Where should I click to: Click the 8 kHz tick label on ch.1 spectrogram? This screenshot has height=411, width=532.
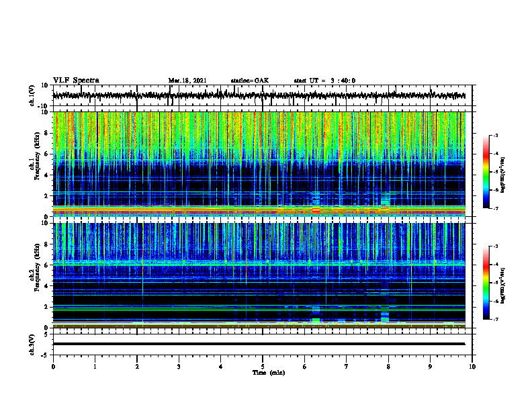point(46,133)
